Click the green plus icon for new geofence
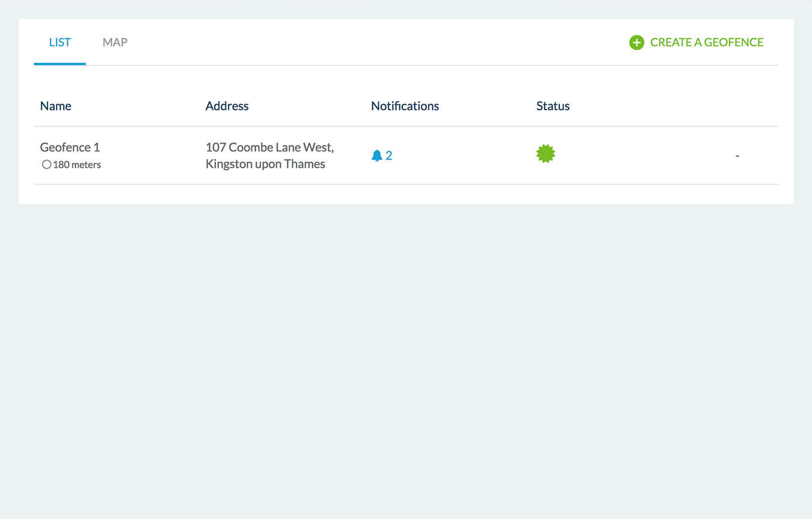Screen dimensions: 812x519 636,43
